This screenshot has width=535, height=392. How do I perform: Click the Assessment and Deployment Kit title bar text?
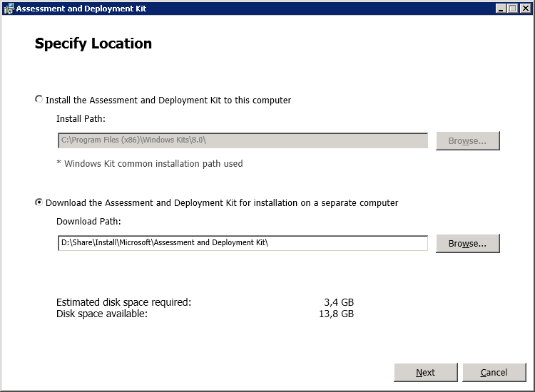81,9
